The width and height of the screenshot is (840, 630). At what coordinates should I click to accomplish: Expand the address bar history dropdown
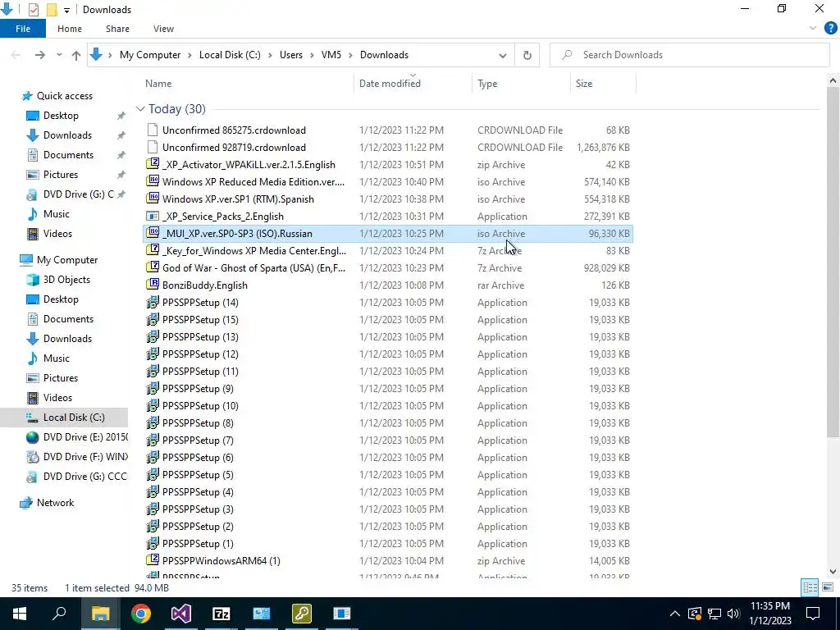503,55
